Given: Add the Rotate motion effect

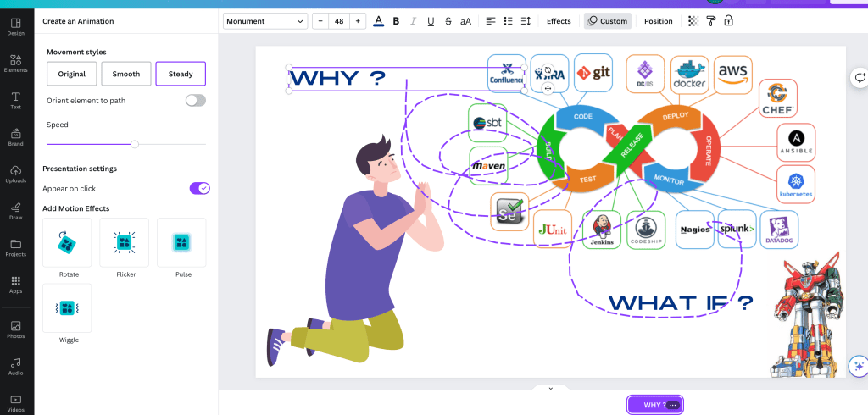Looking at the screenshot, I should 67,242.
